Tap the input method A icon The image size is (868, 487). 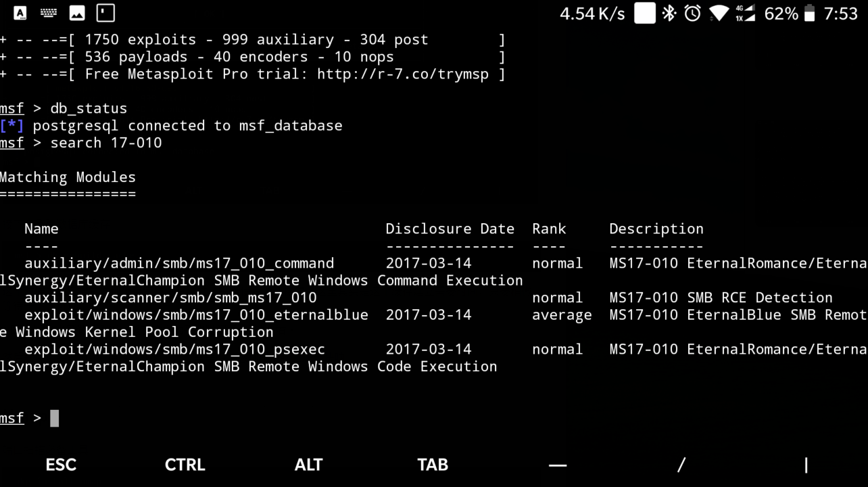point(20,13)
